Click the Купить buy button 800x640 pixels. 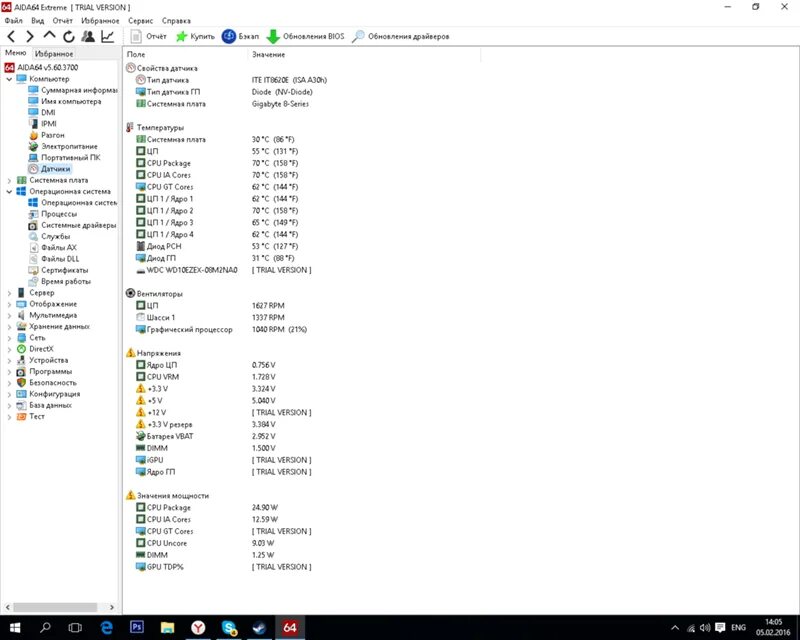[195, 36]
